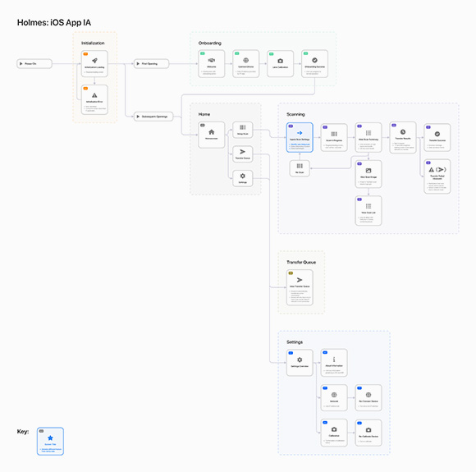
Task: Select the checkmark icon on Onboarding Success card
Action: pyautogui.click(x=315, y=60)
